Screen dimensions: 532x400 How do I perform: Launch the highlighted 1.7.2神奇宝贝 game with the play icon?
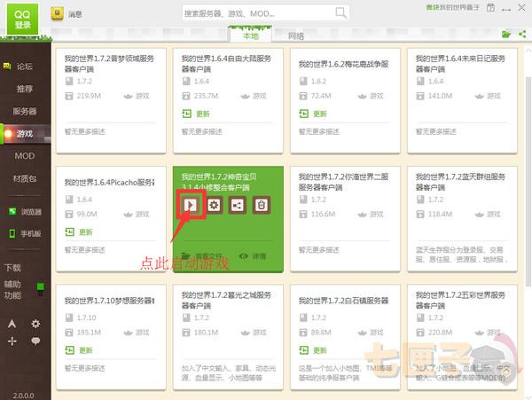coord(190,205)
